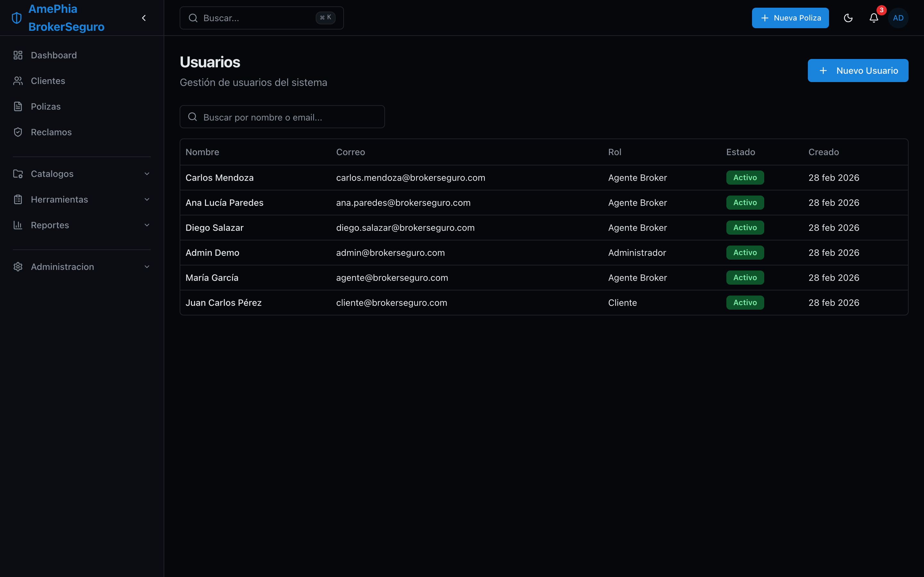Open the AD user avatar menu
This screenshot has height=577, width=924.
coord(898,18)
